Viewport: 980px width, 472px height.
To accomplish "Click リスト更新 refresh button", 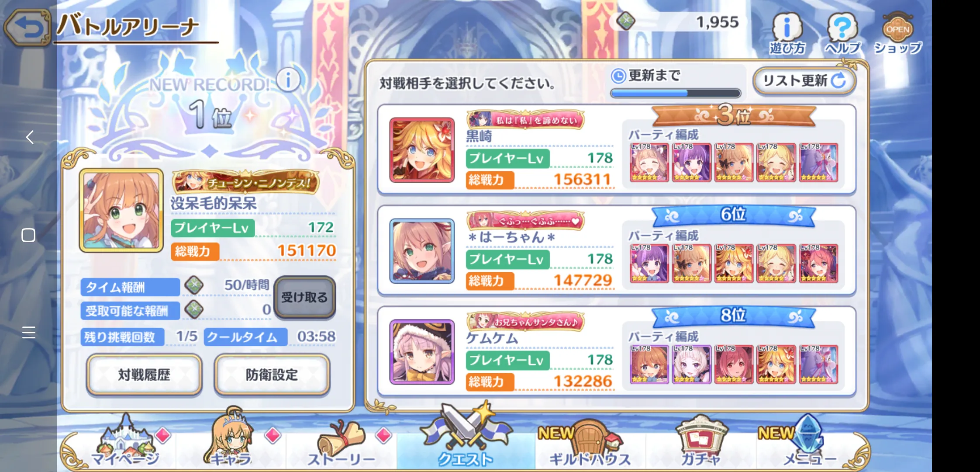I will coord(804,81).
